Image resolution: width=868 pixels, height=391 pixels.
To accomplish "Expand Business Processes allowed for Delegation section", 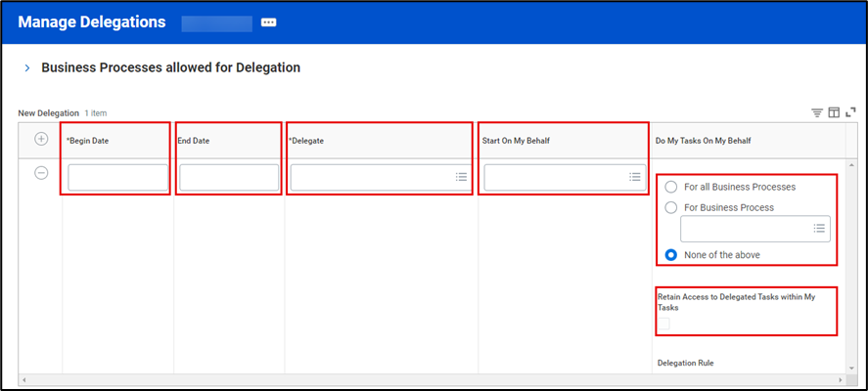I will pos(26,68).
